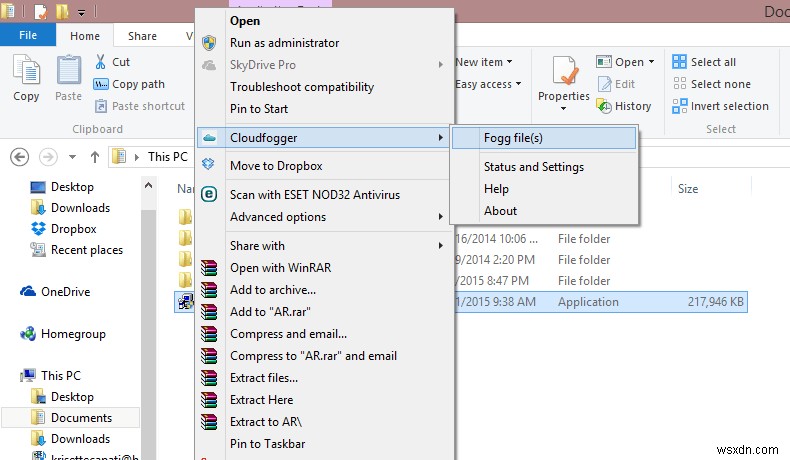Open the dropdown arrow next to Open
The height and width of the screenshot is (460, 790).
pyautogui.click(x=651, y=62)
